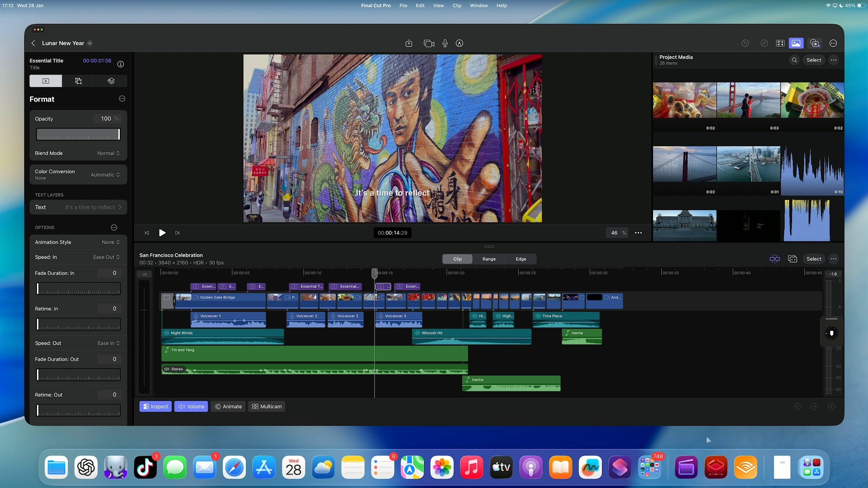The height and width of the screenshot is (488, 868).
Task: Open the Window menu
Action: click(479, 5)
